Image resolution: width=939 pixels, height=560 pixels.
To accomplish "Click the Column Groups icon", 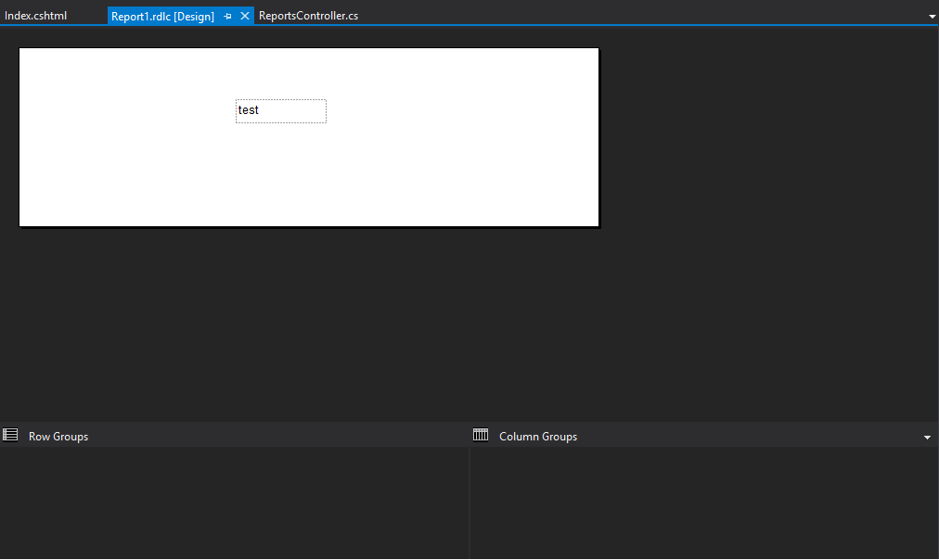I will pos(481,435).
